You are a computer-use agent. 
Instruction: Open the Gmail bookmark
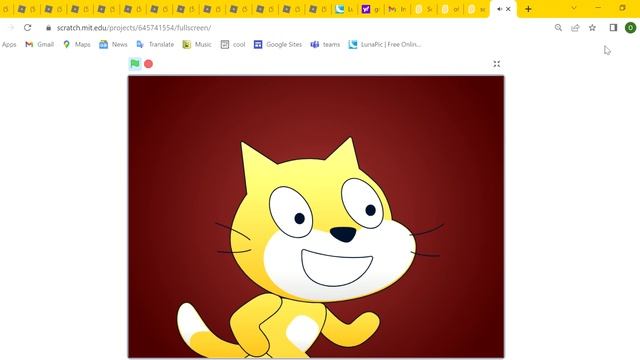pos(40,44)
